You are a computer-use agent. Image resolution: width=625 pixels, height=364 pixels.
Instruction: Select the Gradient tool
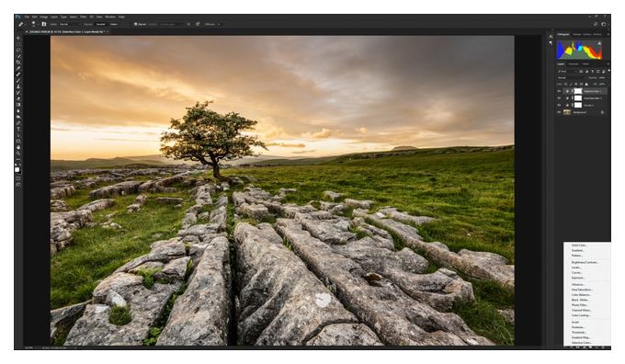pyautogui.click(x=18, y=105)
